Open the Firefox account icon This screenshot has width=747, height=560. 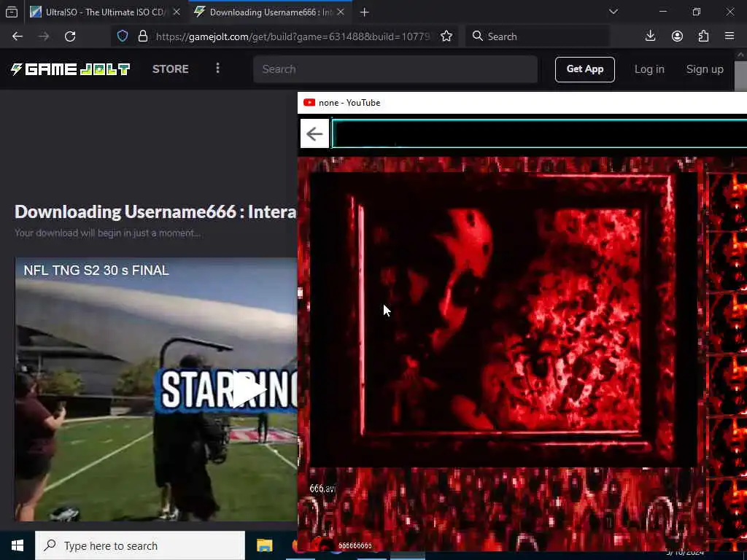[x=677, y=36]
